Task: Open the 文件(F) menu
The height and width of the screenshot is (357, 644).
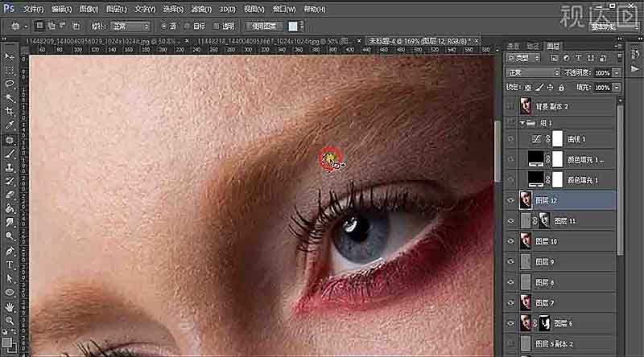Action: click(33, 9)
